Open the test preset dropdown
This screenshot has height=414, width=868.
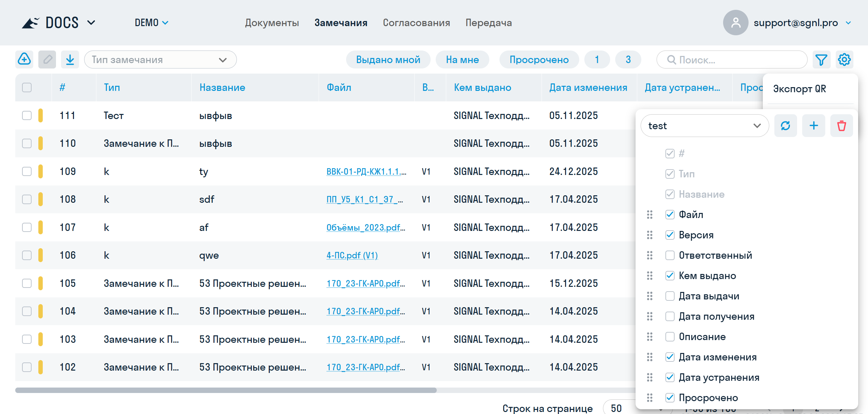(x=704, y=126)
